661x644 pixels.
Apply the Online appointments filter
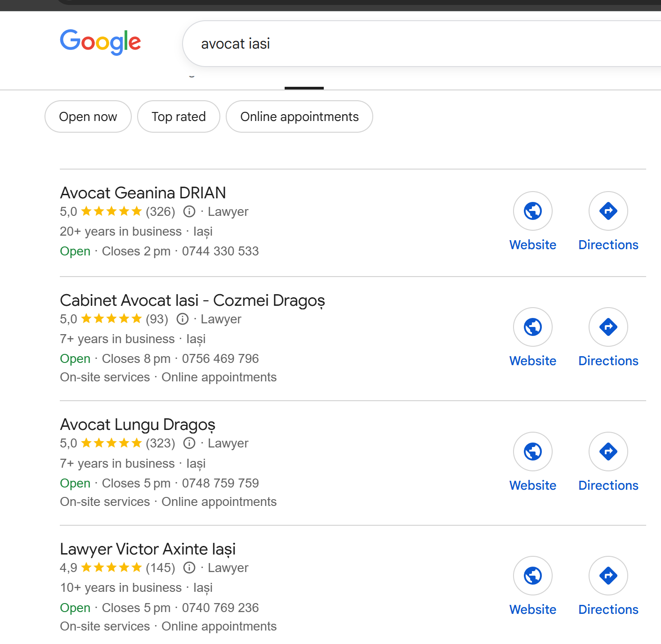(x=299, y=116)
